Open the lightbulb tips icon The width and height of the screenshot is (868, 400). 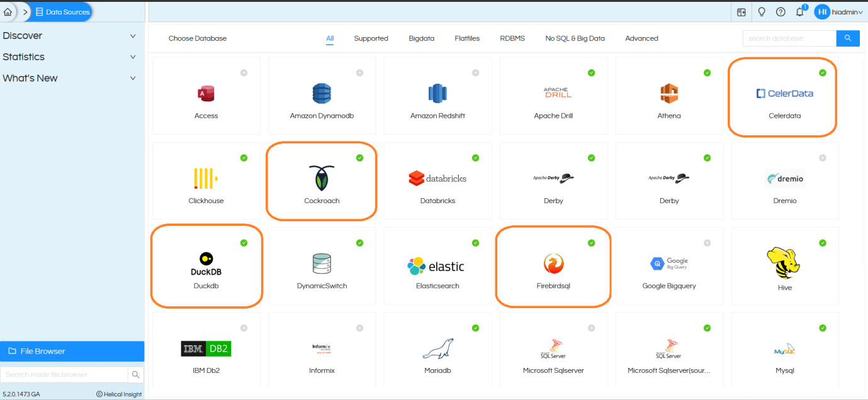pyautogui.click(x=761, y=12)
